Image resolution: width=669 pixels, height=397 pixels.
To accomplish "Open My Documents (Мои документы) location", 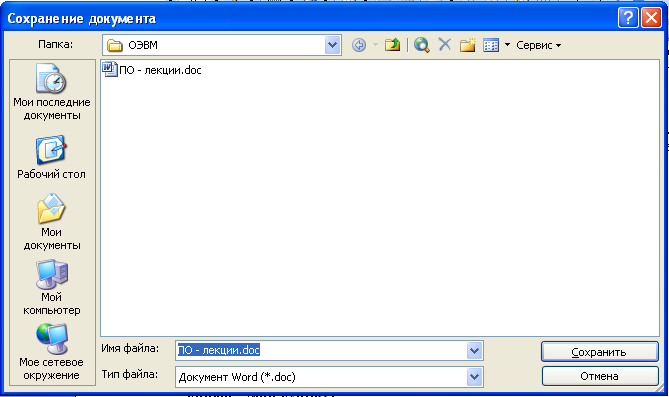I will [52, 222].
